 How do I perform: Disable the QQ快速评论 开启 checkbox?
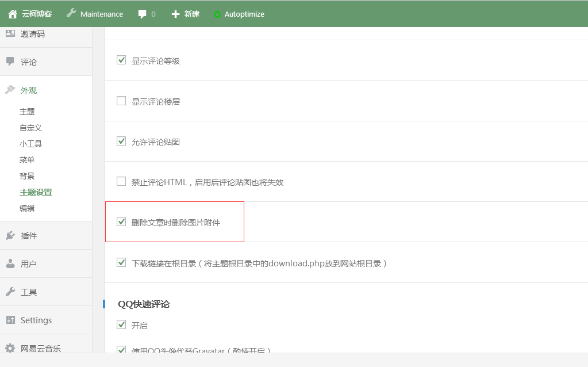(121, 324)
